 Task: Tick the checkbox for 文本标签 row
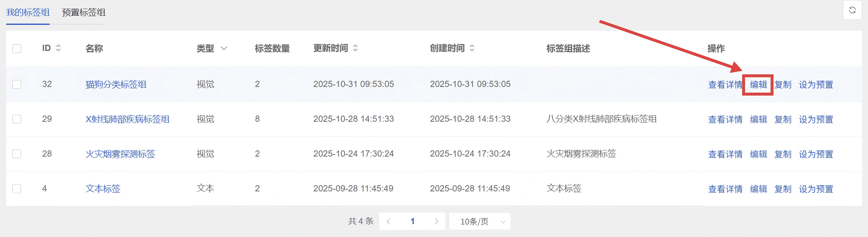point(17,189)
